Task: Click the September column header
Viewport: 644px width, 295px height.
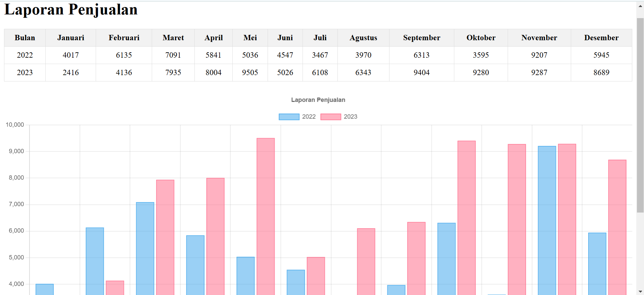Action: click(x=421, y=38)
